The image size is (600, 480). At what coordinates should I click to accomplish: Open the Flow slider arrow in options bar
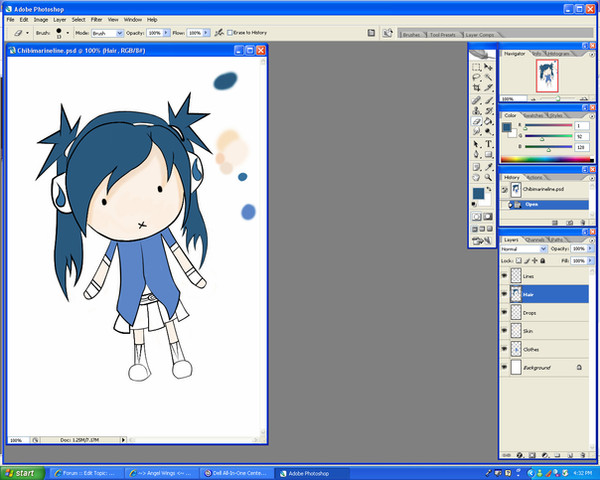point(206,33)
